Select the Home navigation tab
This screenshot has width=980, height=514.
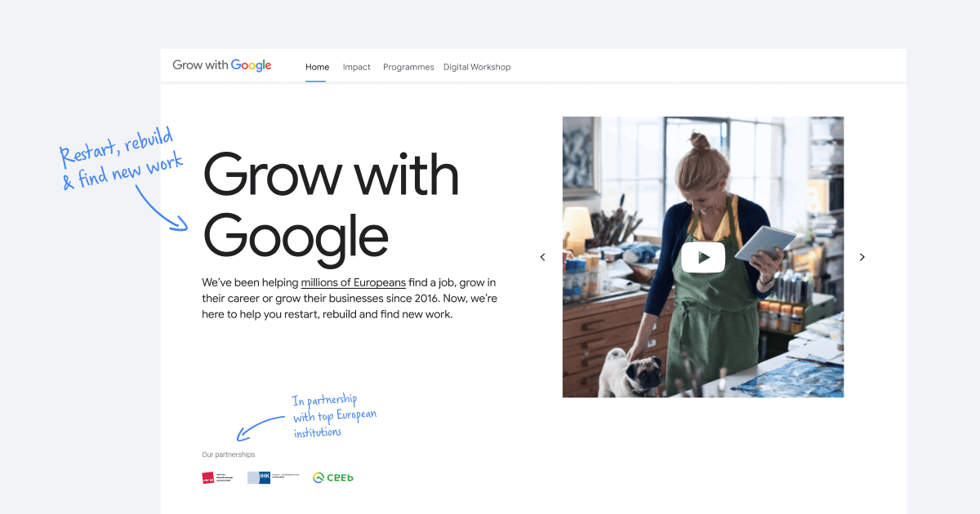(317, 67)
